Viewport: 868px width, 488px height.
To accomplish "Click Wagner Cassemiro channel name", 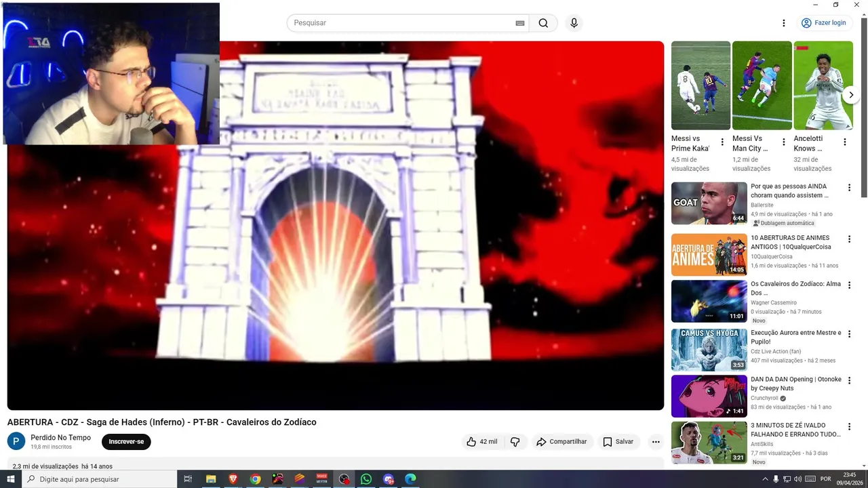I will click(x=774, y=303).
